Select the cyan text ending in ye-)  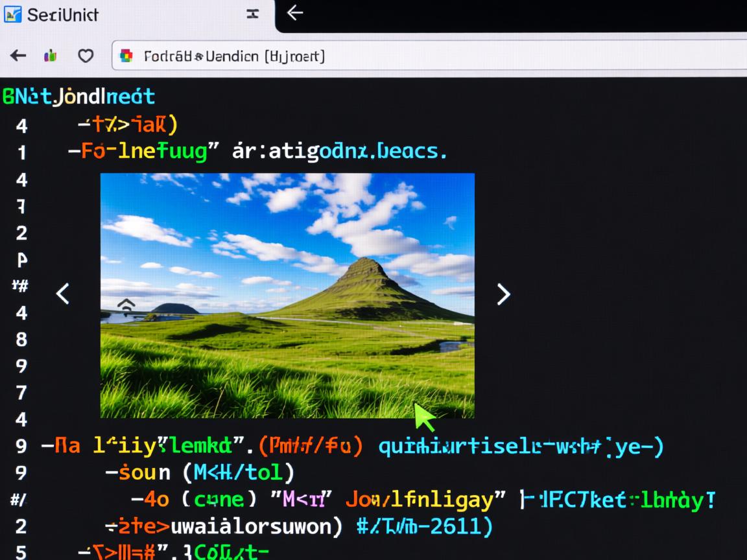coord(521,446)
